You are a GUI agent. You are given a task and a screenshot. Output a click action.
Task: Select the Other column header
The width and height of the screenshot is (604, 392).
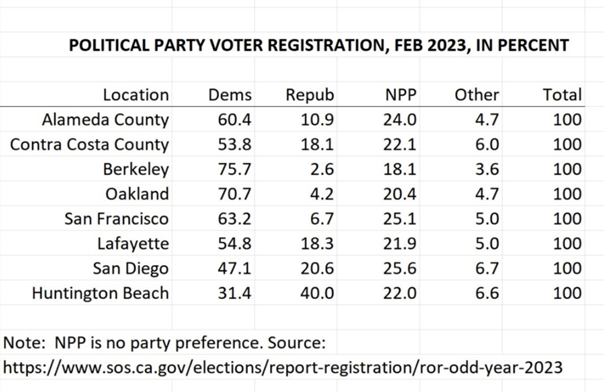click(x=476, y=95)
